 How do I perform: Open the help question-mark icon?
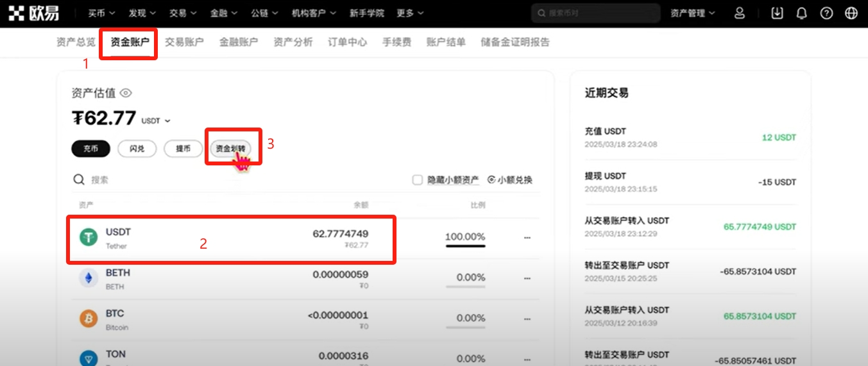click(x=826, y=13)
